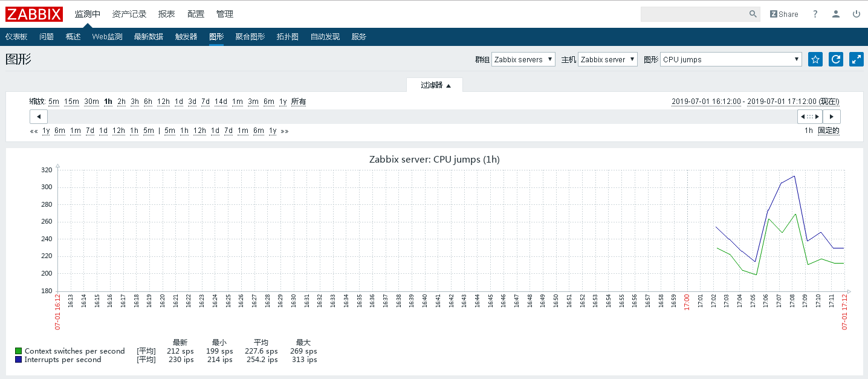The width and height of the screenshot is (868, 379).
Task: Go to the Web监测 submenu tab
Action: tap(107, 37)
